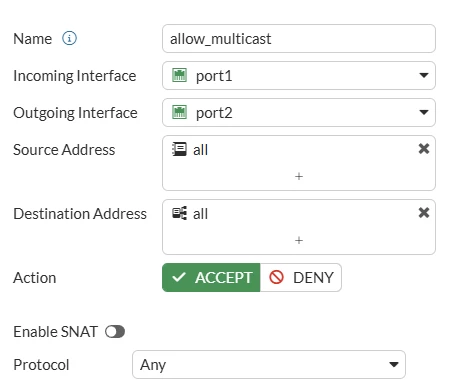The image size is (476, 388).
Task: Edit the allow_multicast name field
Action: coord(299,39)
